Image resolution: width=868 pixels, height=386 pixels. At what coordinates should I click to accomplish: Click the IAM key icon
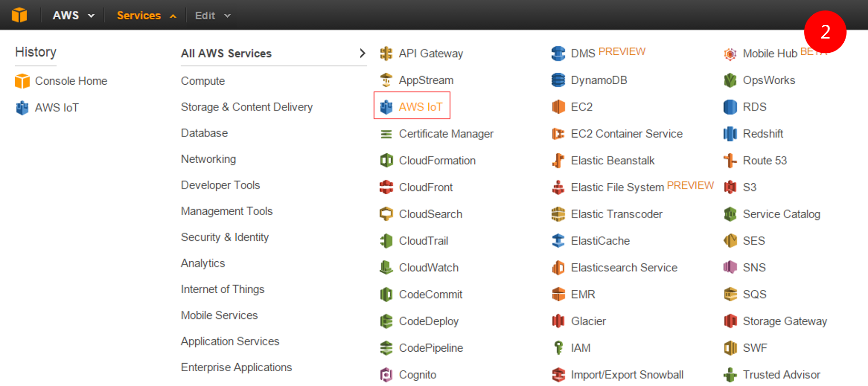click(558, 348)
